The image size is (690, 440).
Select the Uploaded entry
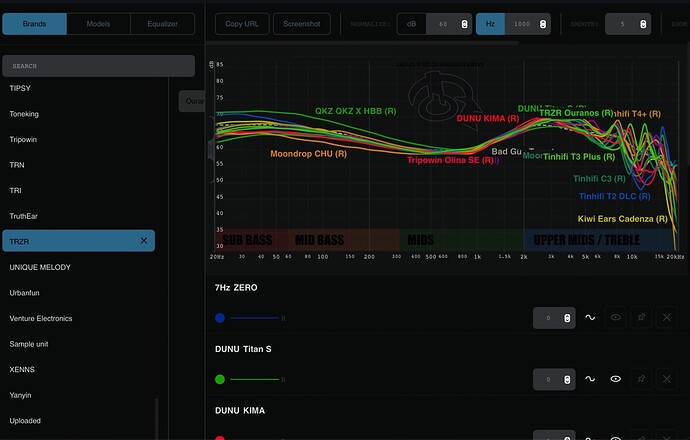[25, 421]
